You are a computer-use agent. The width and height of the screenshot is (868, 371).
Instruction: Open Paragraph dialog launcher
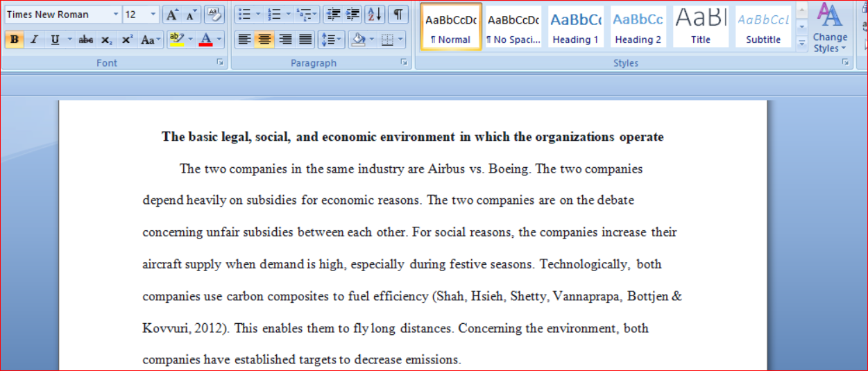coord(404,62)
